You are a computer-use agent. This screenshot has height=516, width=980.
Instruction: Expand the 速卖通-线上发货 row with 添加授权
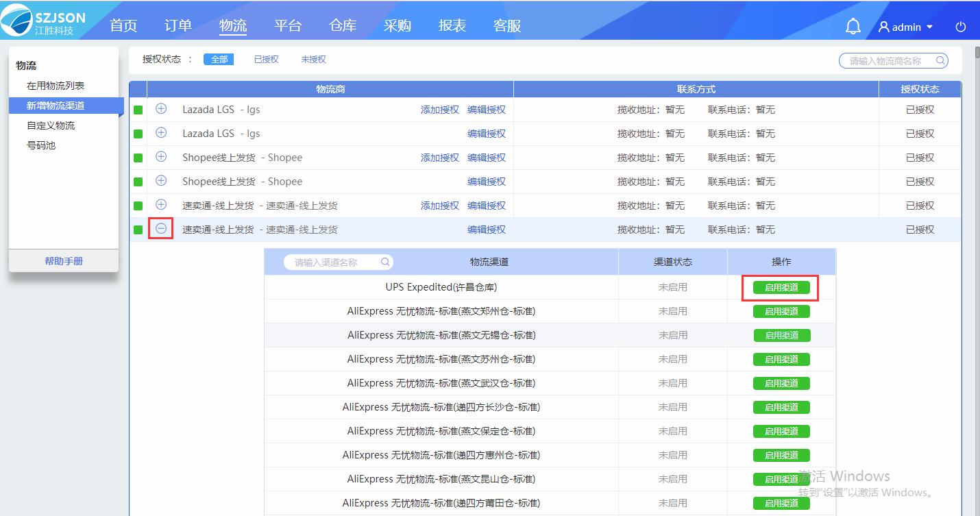click(x=161, y=205)
